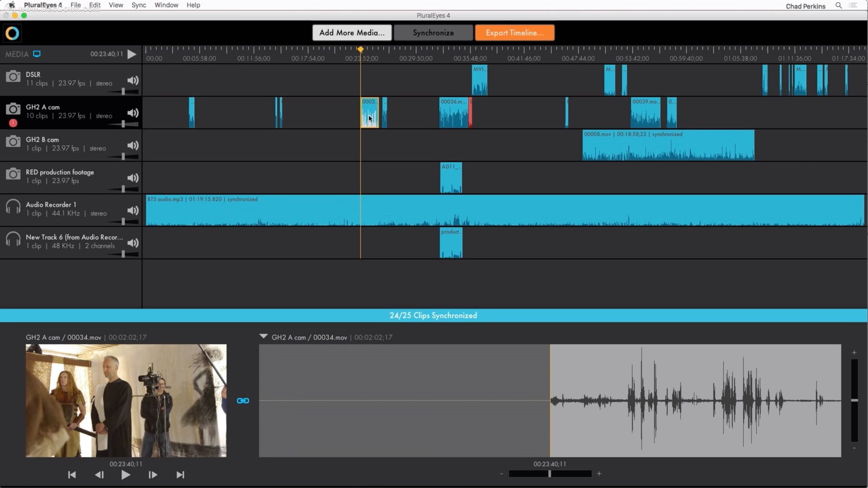Image resolution: width=868 pixels, height=488 pixels.
Task: Collapse the waveform clip disclosure triangle
Action: tap(264, 337)
